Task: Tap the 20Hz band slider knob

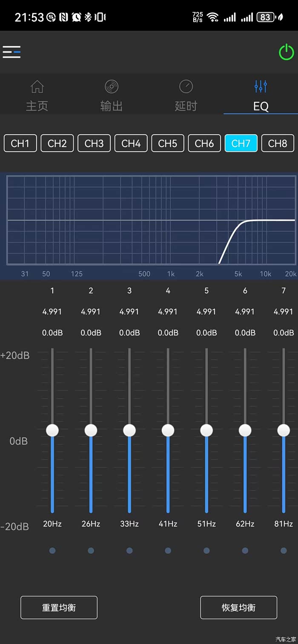Action: pos(52,430)
